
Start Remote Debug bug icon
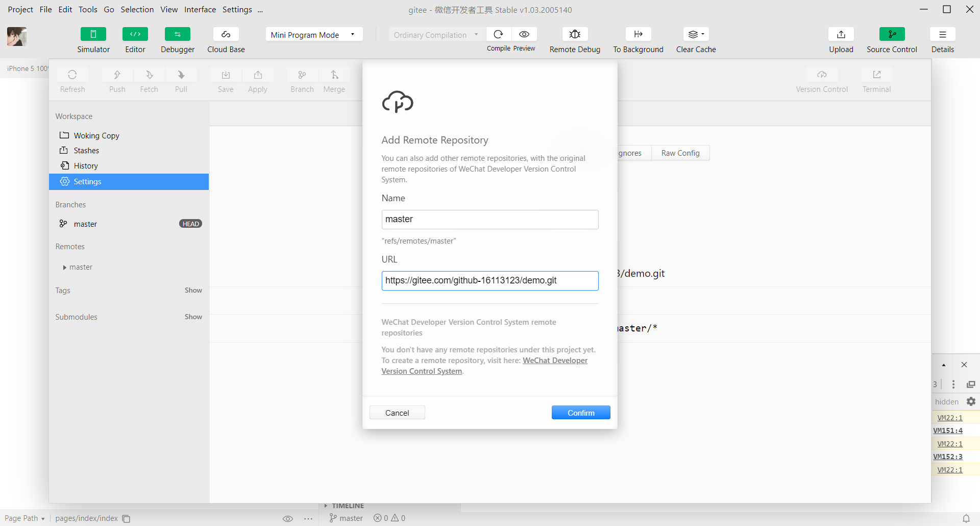pyautogui.click(x=575, y=34)
